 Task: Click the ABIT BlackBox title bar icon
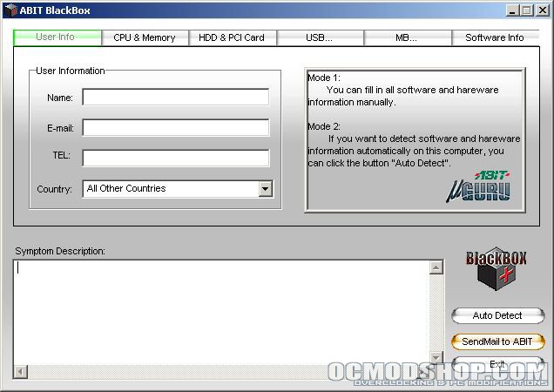11,10
